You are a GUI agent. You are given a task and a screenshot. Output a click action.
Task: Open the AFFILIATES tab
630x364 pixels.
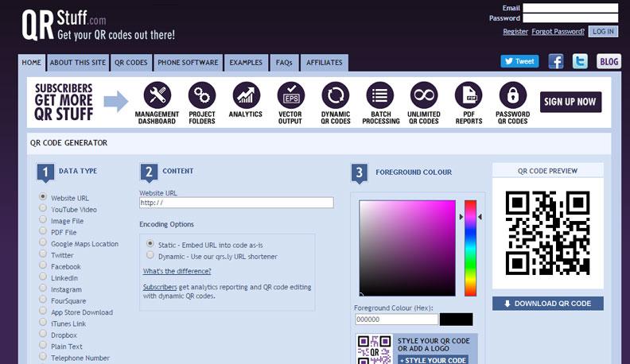[325, 63]
